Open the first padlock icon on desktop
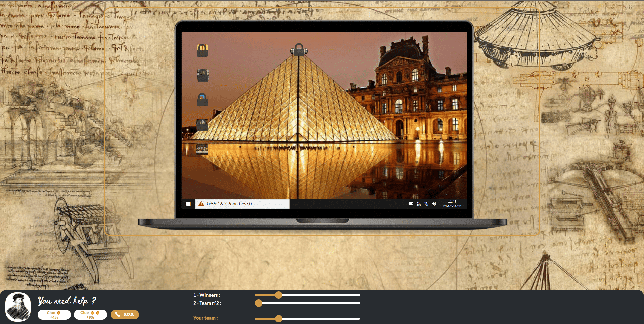The image size is (644, 324). 202,50
